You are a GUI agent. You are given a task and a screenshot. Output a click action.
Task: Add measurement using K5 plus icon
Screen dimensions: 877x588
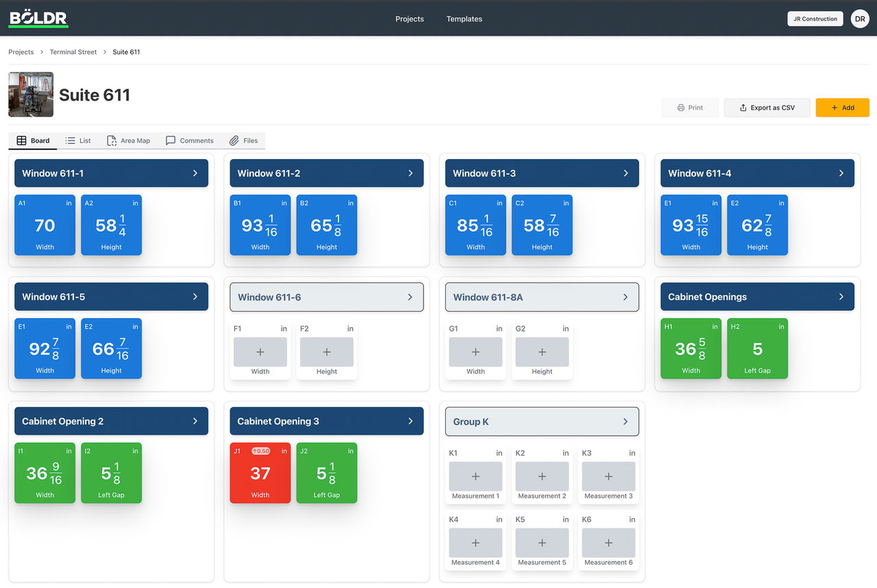542,543
